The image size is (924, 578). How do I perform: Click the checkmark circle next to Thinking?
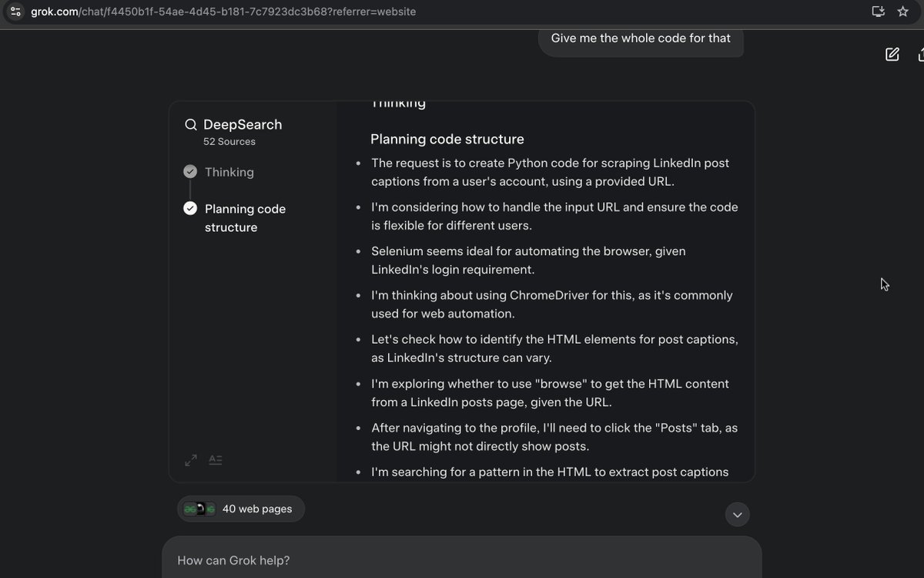(190, 172)
